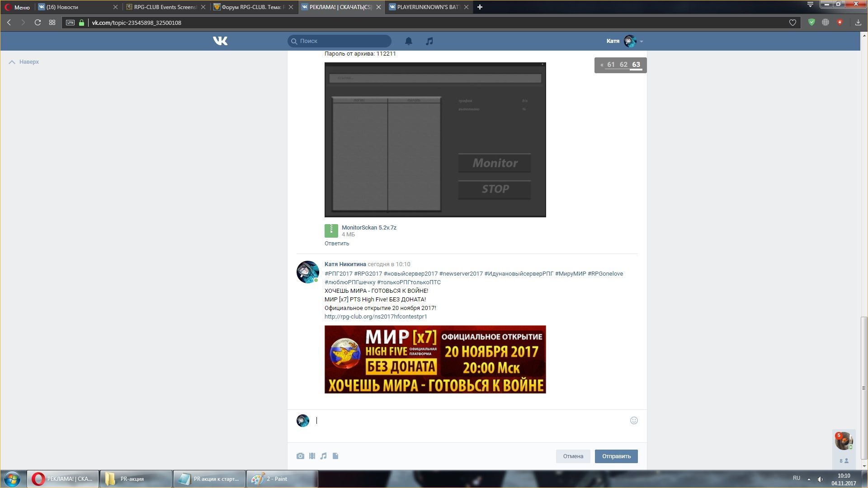The image size is (868, 488).
Task: Open the Opera tab menu icon at top right
Action: (810, 5)
